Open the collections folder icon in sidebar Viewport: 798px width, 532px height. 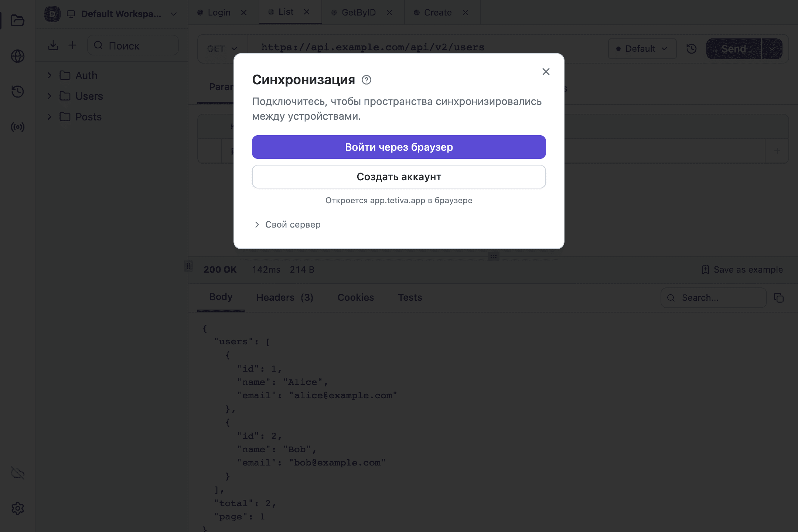pos(17,20)
